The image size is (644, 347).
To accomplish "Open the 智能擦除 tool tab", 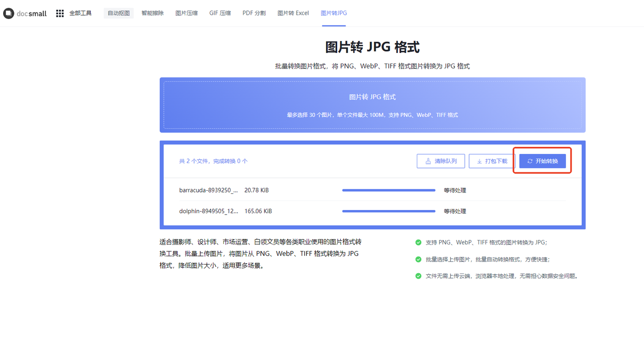I will (152, 13).
